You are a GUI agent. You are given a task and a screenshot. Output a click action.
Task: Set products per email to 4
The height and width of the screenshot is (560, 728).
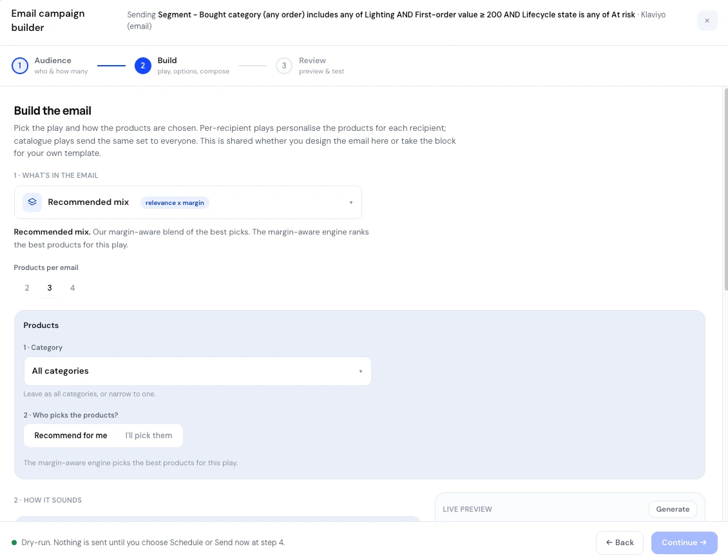click(x=72, y=288)
